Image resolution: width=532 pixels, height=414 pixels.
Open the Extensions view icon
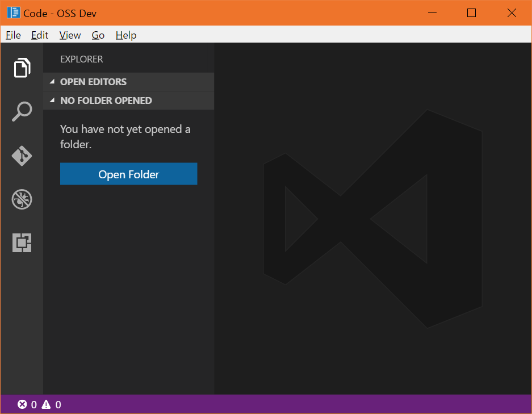coord(22,242)
